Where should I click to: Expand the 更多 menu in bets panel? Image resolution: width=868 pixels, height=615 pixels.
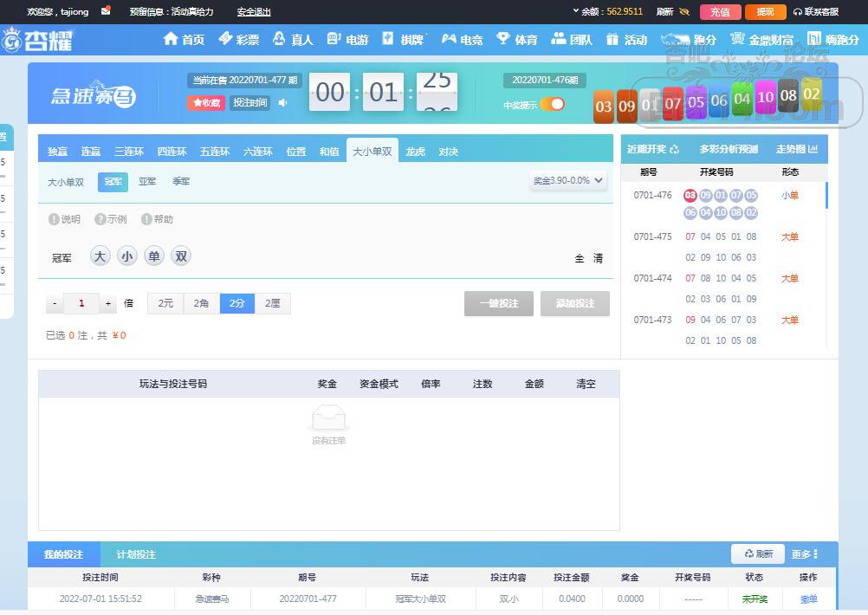[804, 554]
